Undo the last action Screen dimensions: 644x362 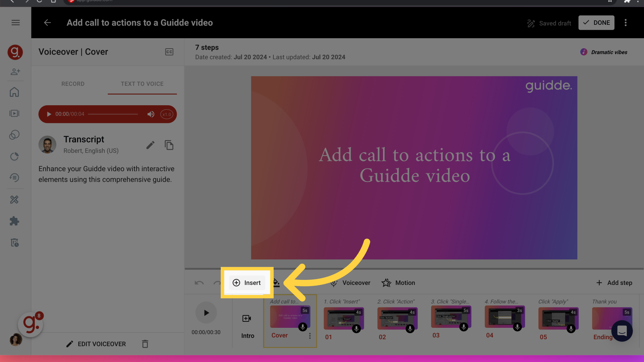point(199,283)
